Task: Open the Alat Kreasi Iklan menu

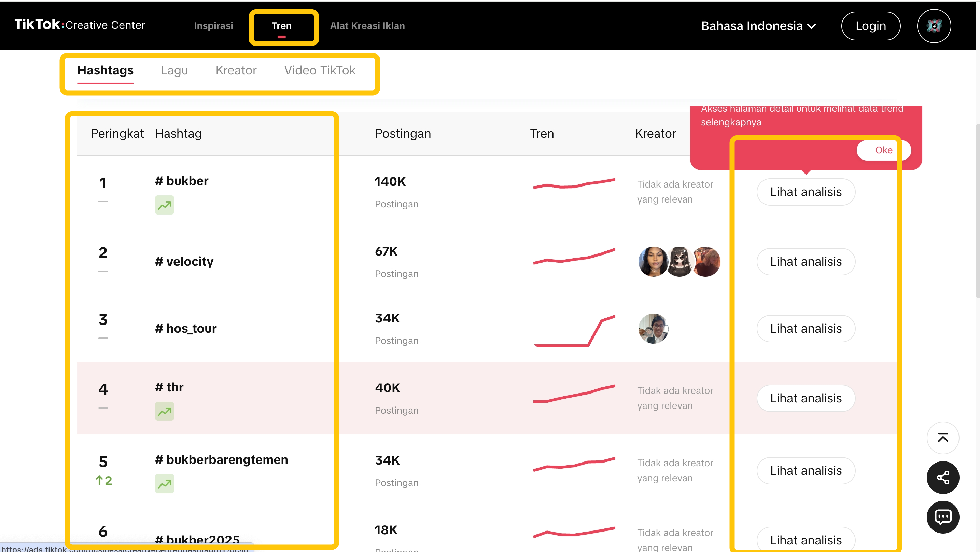Action: tap(367, 26)
